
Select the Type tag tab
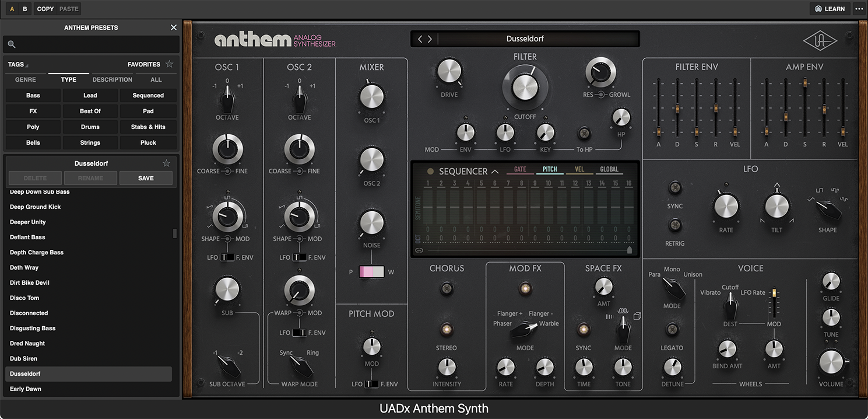coord(69,79)
